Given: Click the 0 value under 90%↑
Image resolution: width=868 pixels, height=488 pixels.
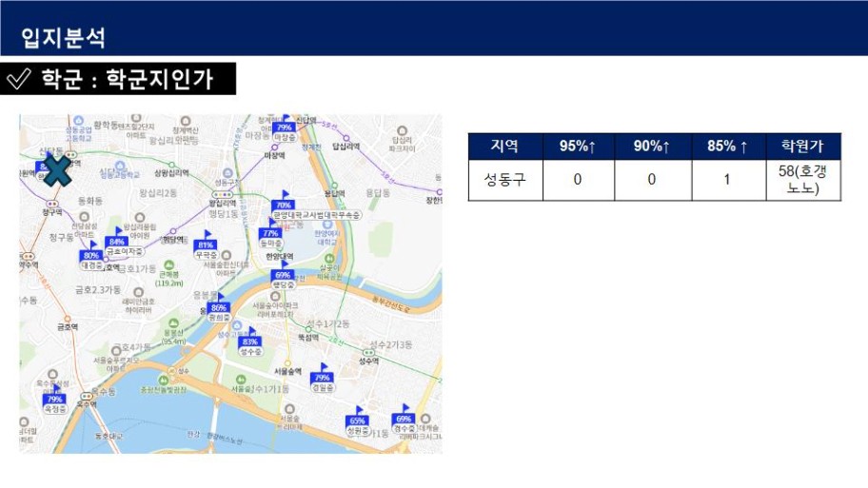Looking at the screenshot, I should pos(652,180).
